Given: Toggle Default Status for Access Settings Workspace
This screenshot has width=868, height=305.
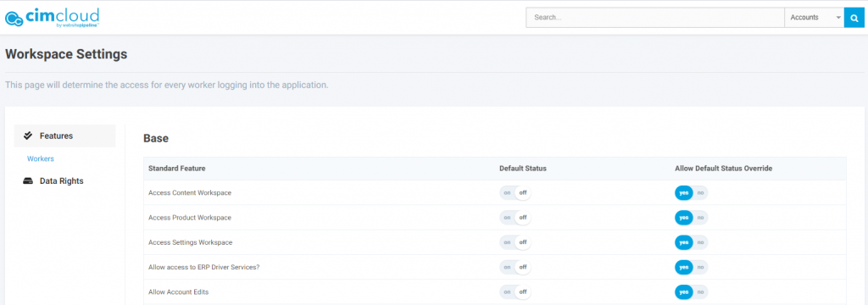Looking at the screenshot, I should (x=515, y=242).
